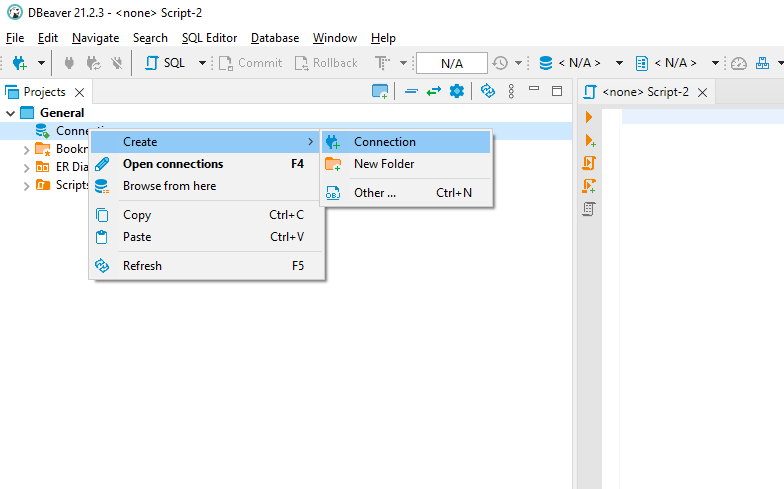Switch to the <none> Script-2 editor tab
Screen dimensions: 784x489
(x=646, y=92)
